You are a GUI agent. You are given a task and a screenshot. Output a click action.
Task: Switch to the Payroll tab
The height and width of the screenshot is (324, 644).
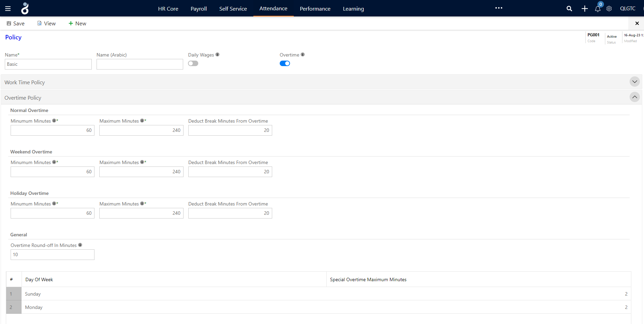coord(199,9)
